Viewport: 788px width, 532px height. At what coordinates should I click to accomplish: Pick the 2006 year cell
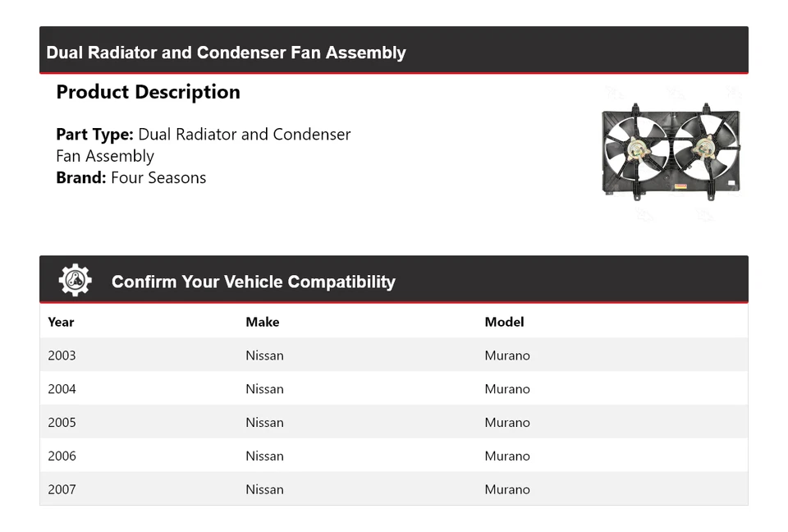[62, 456]
